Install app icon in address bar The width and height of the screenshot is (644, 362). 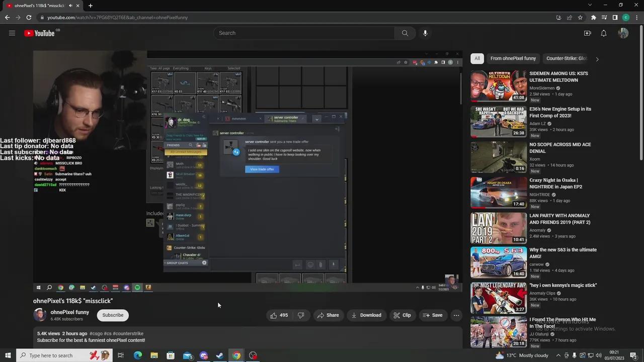(558, 17)
